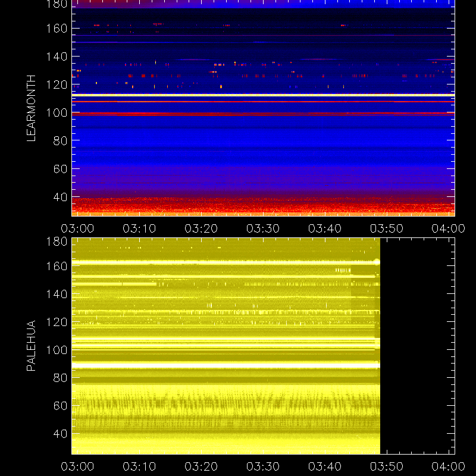Click the 40 frequency tick label on Learmonth plot
This screenshot has width=476, height=476.
(x=60, y=197)
